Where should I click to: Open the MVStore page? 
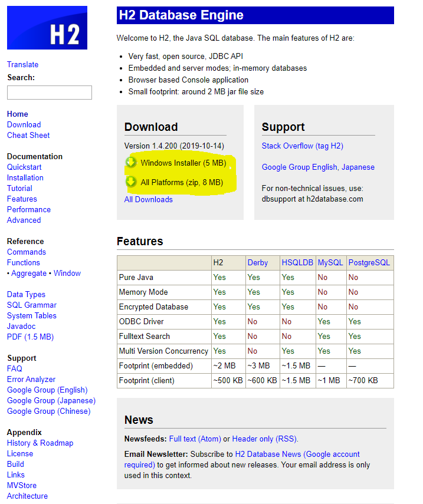22,485
